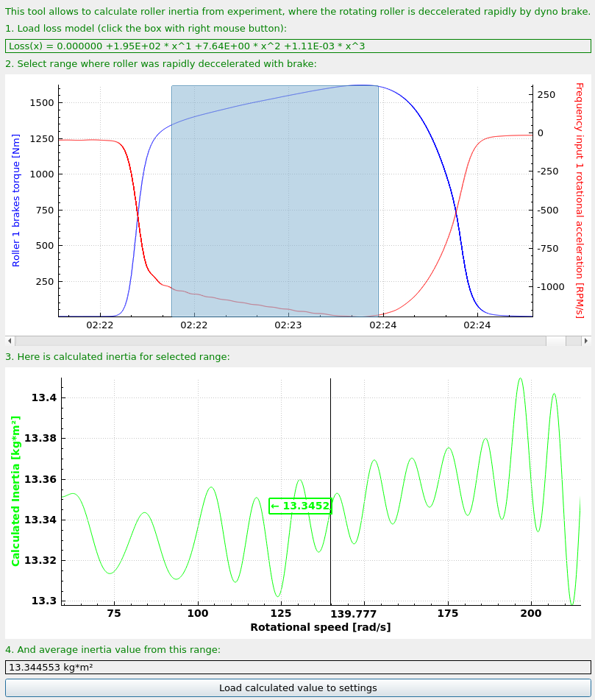
Task: Click the left edge of the selected range
Action: pos(171,201)
